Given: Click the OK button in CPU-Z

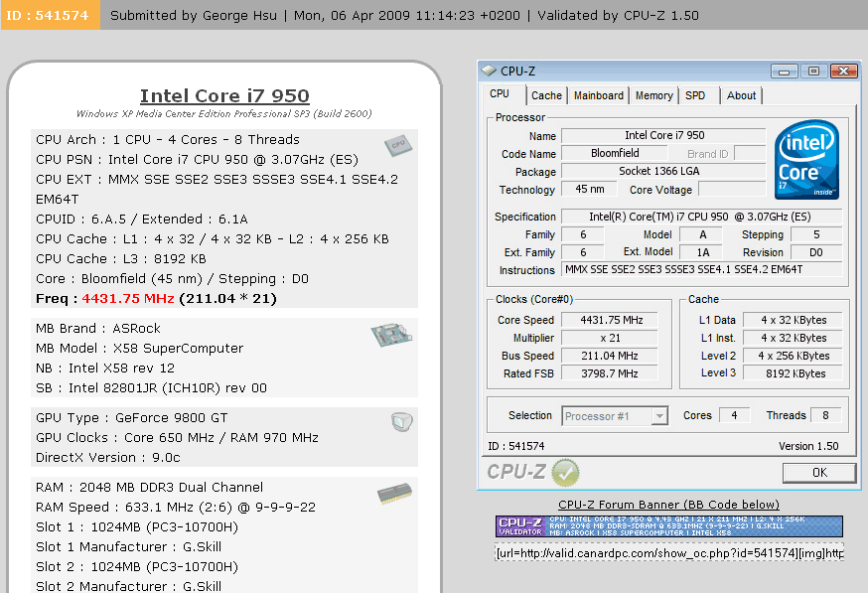Looking at the screenshot, I should tap(819, 472).
